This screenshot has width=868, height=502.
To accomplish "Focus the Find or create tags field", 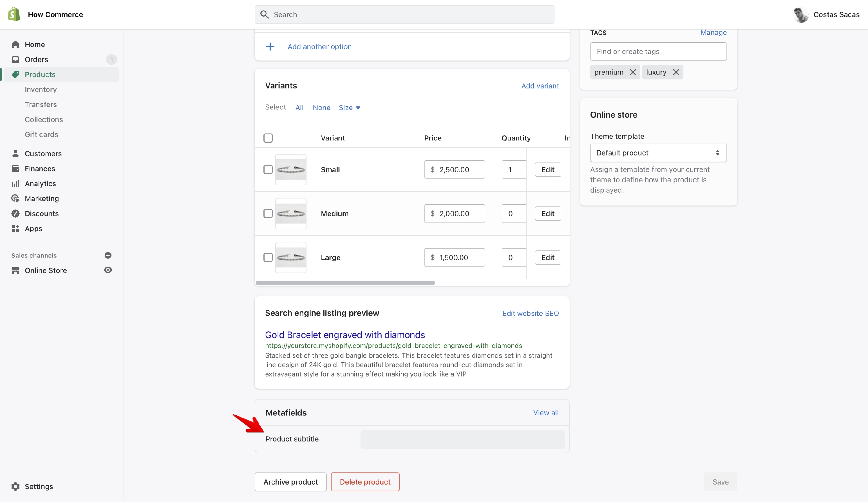I will point(658,51).
